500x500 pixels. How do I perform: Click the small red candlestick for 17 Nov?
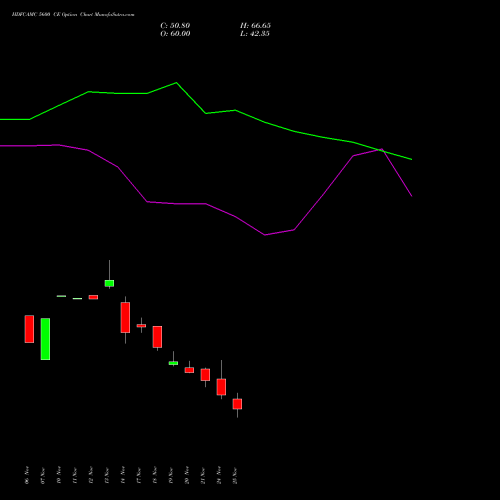pos(141,326)
